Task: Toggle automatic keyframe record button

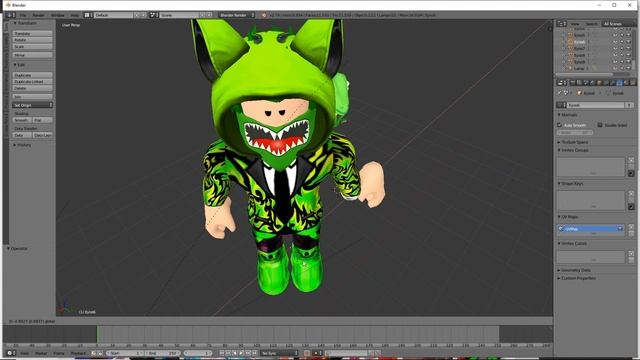Action: 307,353
